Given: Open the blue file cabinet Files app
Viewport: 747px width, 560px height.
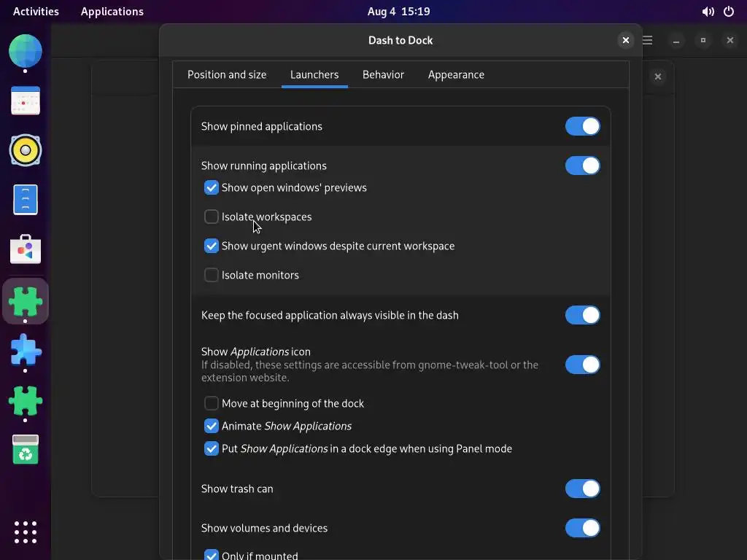Looking at the screenshot, I should pyautogui.click(x=26, y=200).
